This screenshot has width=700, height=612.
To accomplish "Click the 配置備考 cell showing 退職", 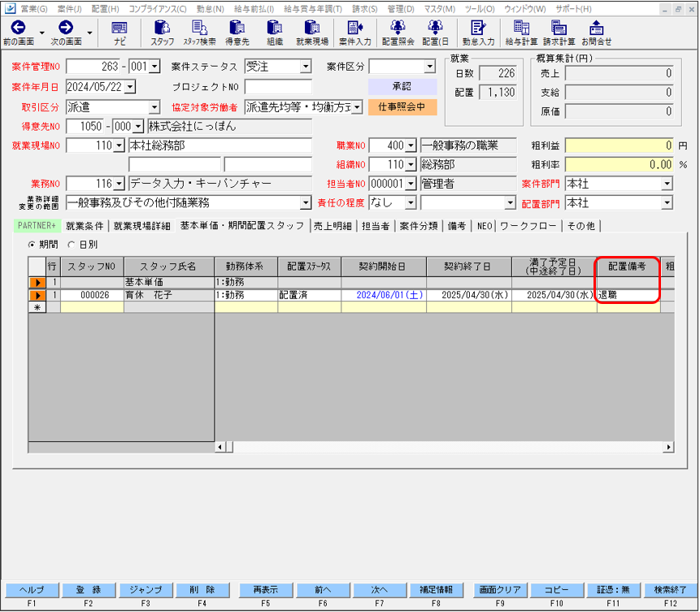I will (x=628, y=296).
